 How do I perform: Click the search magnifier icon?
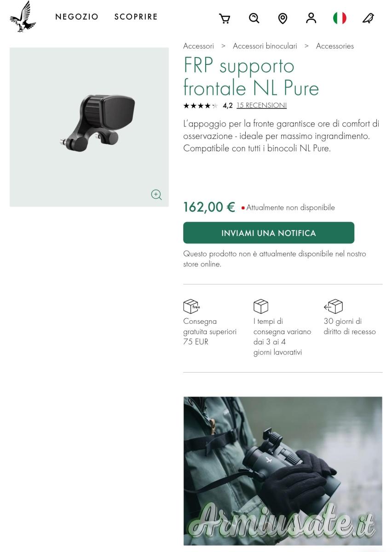(254, 18)
